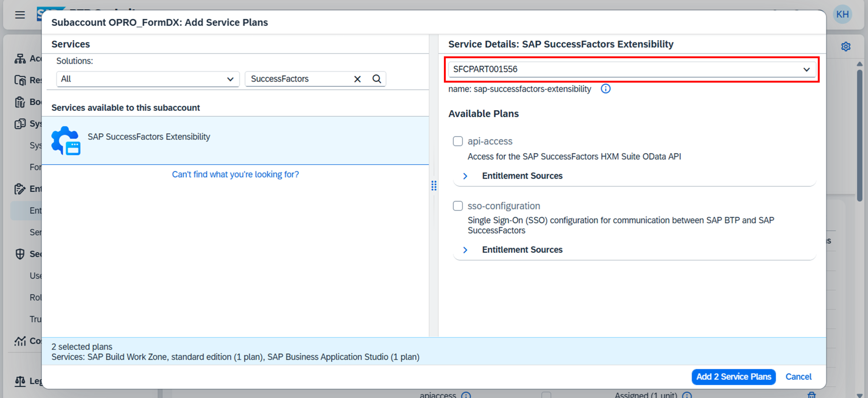Click Add 2 Service Plans button

coord(733,376)
